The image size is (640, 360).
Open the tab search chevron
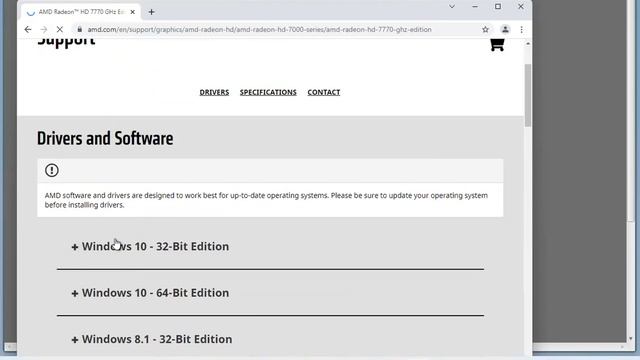[452, 7]
